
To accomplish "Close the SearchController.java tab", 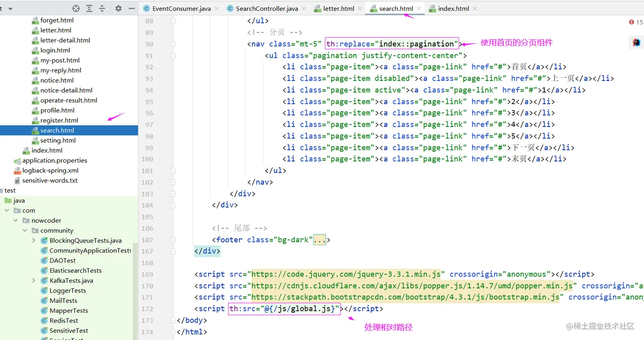I will click(304, 9).
